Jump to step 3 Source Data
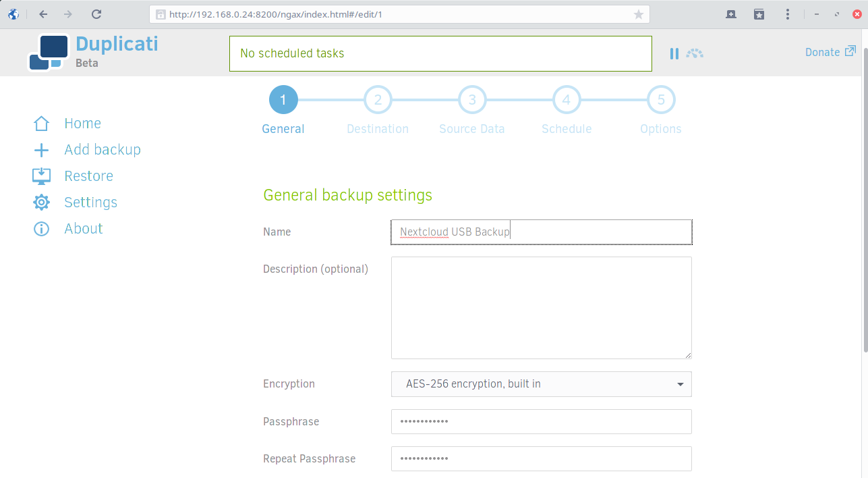The height and width of the screenshot is (478, 868). coord(472,101)
